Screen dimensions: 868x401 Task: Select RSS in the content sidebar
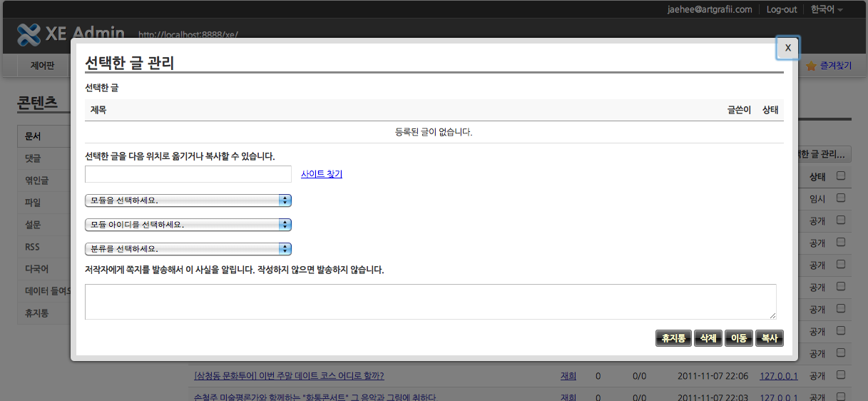32,247
